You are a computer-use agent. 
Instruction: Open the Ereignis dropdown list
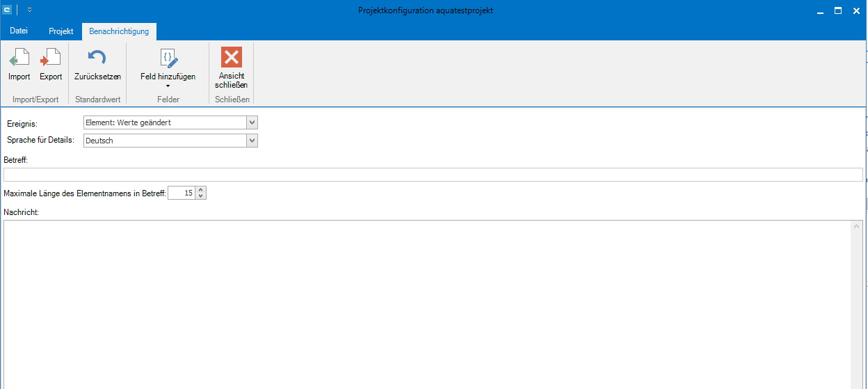coord(252,122)
